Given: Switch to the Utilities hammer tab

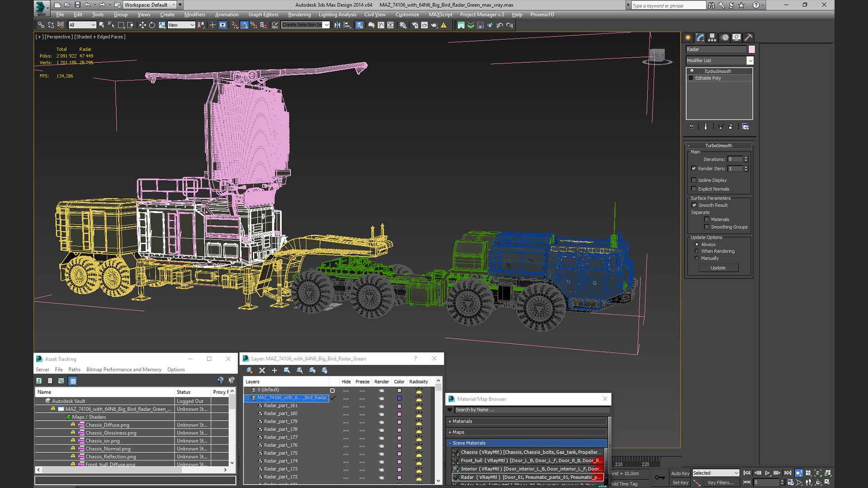Looking at the screenshot, I should coord(748,38).
